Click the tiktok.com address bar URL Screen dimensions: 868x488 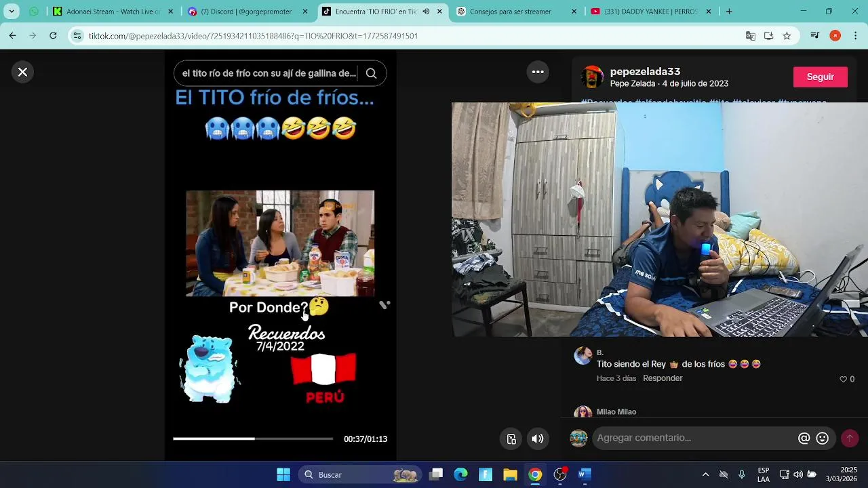[253, 36]
